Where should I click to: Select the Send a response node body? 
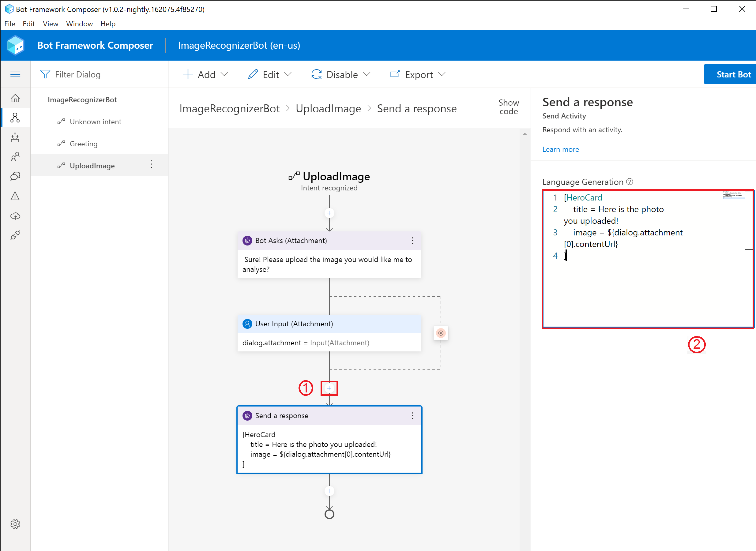[329, 449]
